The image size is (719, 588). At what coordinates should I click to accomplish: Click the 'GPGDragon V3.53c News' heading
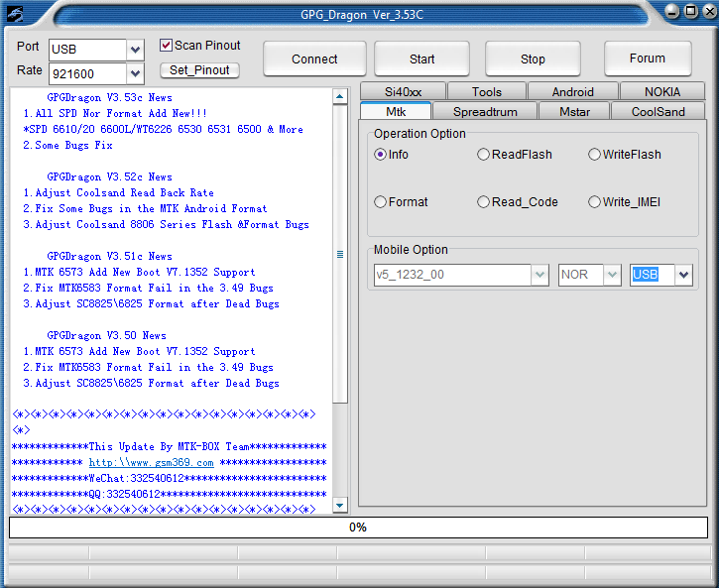click(110, 97)
